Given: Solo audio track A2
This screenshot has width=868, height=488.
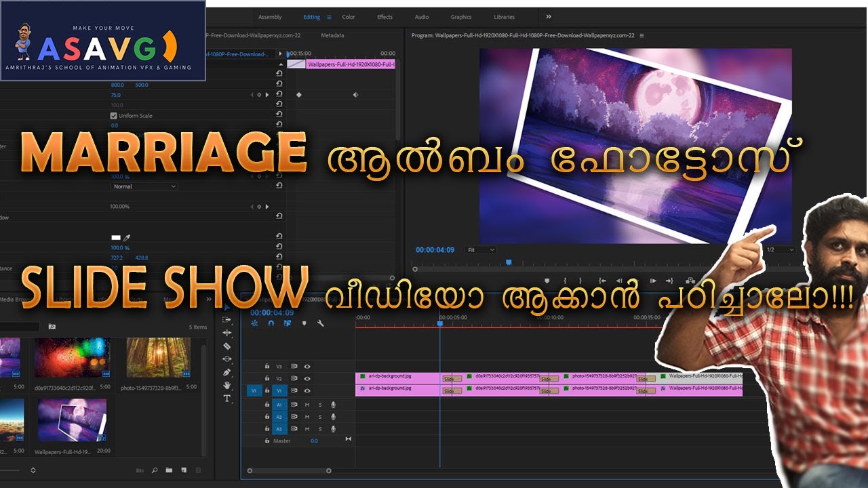Looking at the screenshot, I should click(320, 417).
